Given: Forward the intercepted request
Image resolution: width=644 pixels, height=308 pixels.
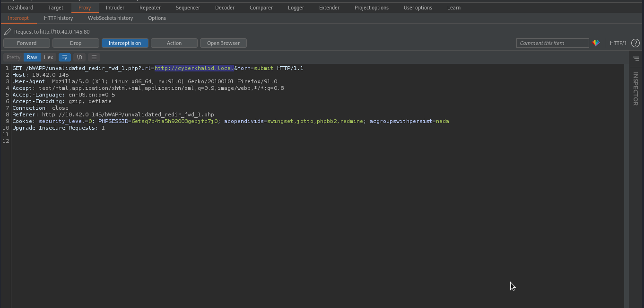Looking at the screenshot, I should click(x=26, y=43).
